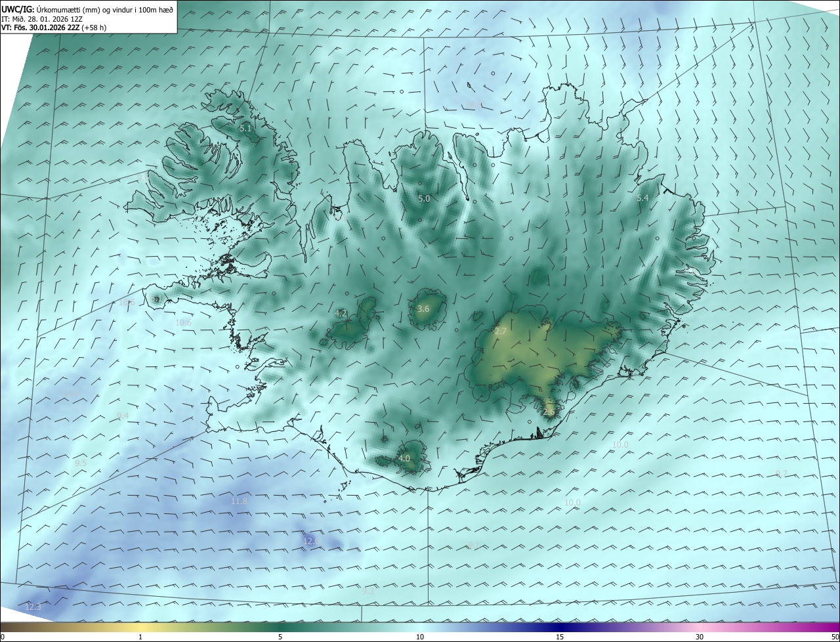The width and height of the screenshot is (840, 642).
Task: Click the 3.6 value on the central glacier
Action: coord(423,309)
